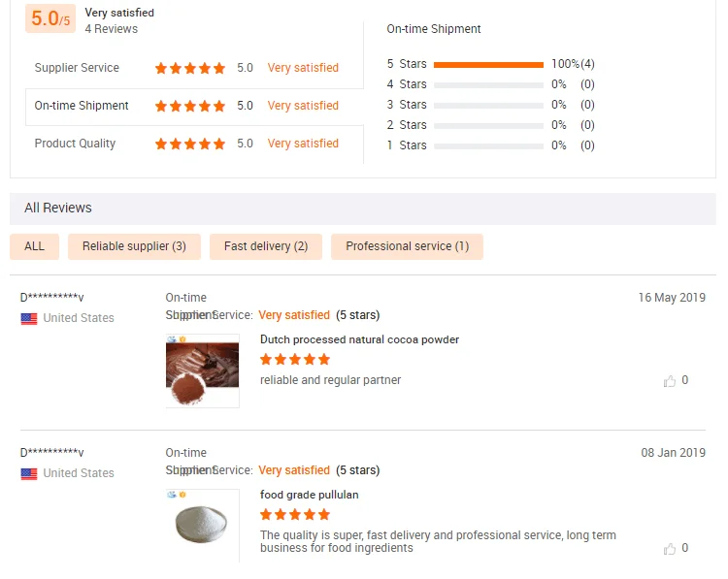The width and height of the screenshot is (728, 579).
Task: Click the 4 Stars rating bar
Action: click(x=488, y=84)
